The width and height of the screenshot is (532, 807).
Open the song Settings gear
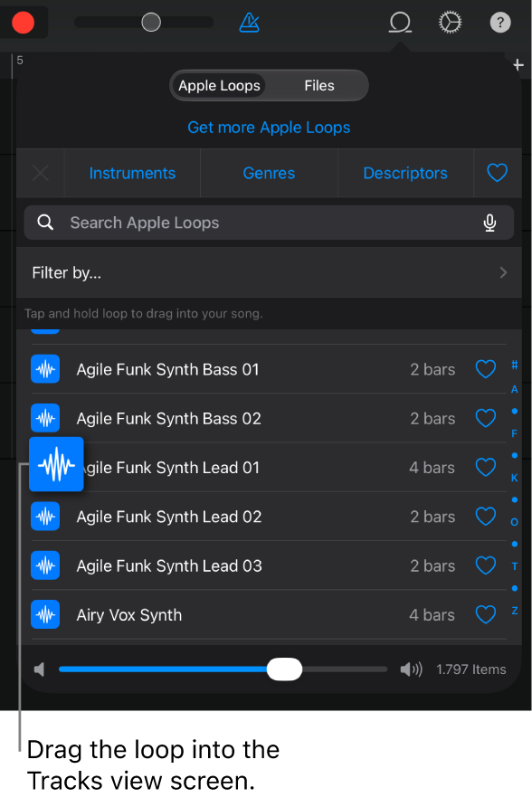451,23
